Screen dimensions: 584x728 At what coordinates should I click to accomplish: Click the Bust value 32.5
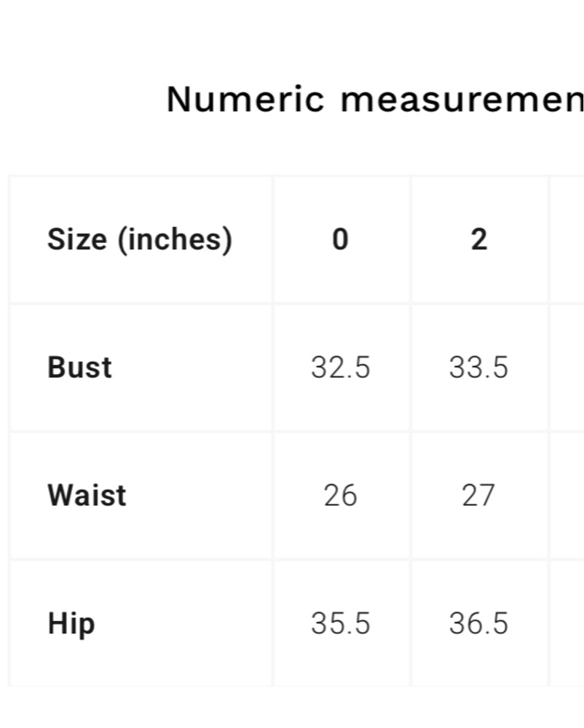coord(341,368)
